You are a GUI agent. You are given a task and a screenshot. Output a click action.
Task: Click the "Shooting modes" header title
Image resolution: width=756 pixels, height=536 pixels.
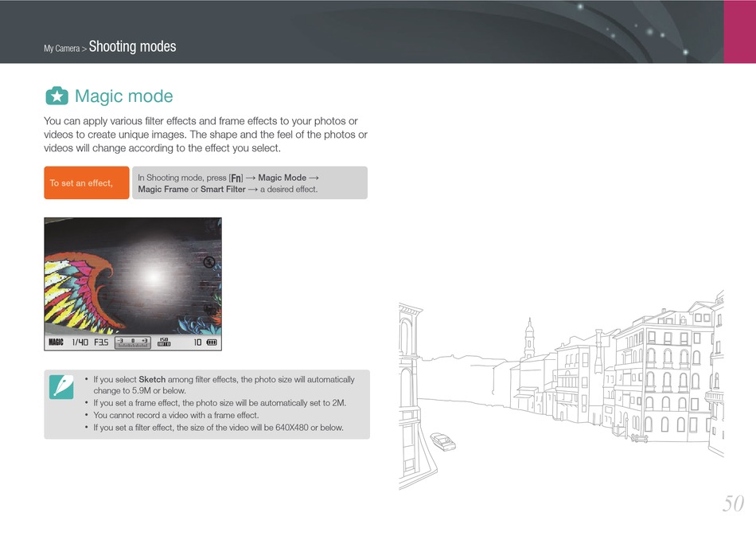[133, 47]
